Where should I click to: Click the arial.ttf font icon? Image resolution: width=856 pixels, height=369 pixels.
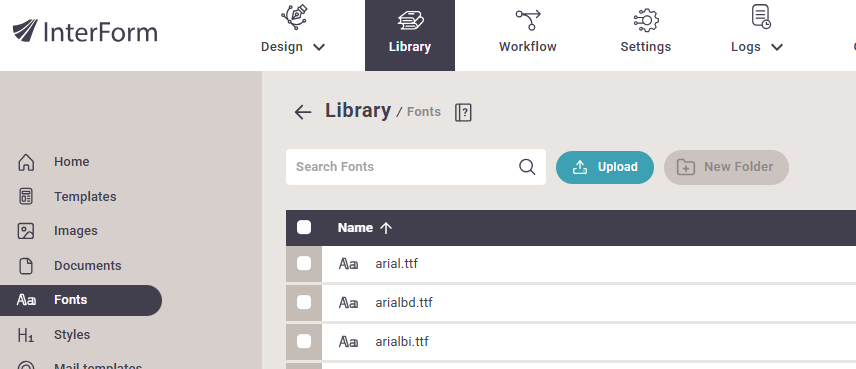(x=348, y=264)
